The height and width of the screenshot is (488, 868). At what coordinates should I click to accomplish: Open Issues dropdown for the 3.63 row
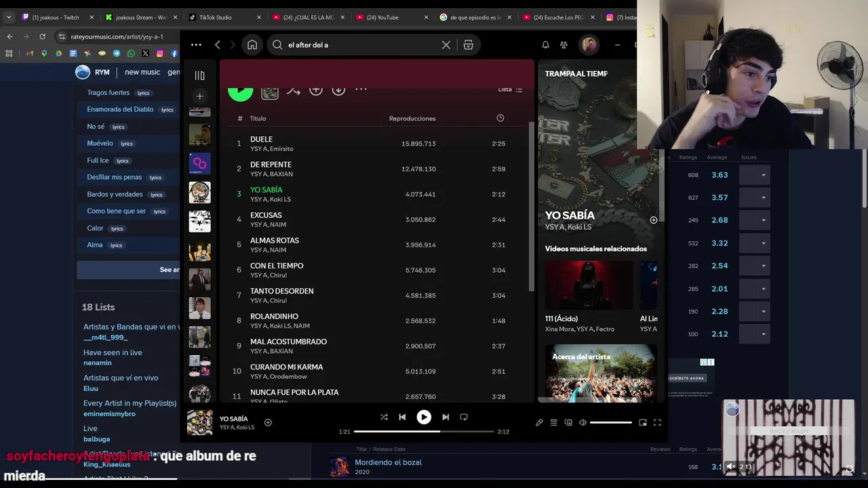point(755,175)
